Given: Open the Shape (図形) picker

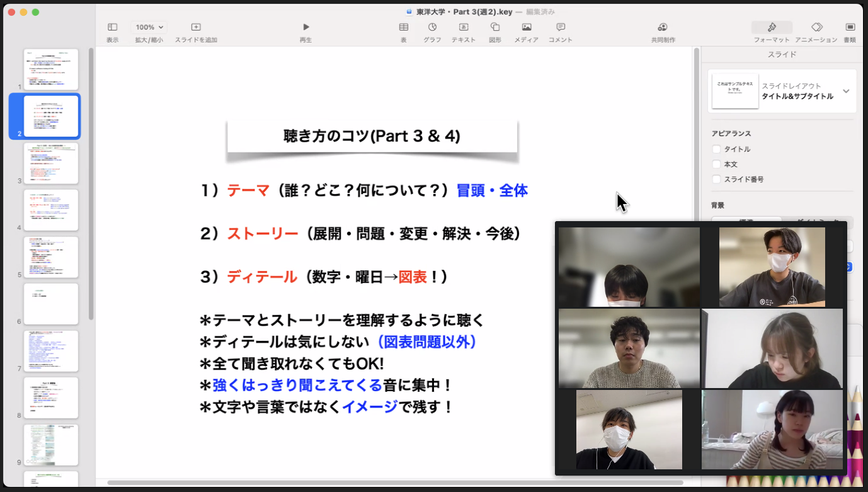Looking at the screenshot, I should [495, 27].
